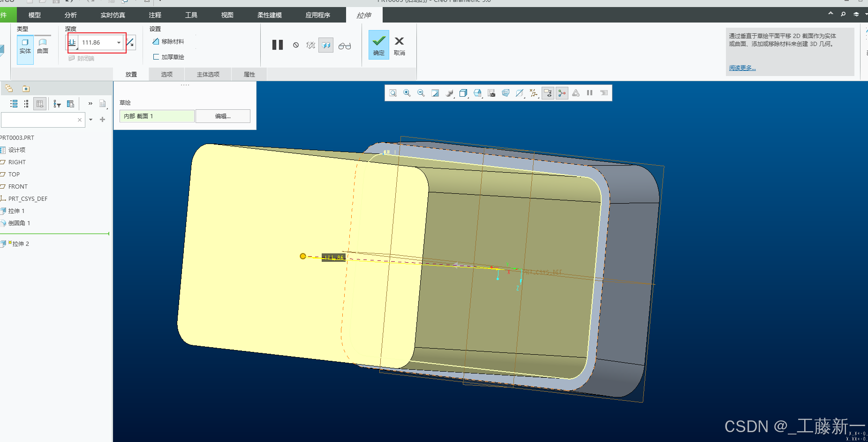The height and width of the screenshot is (442, 868).
Task: Toggle the perspective view icon
Action: 506,93
